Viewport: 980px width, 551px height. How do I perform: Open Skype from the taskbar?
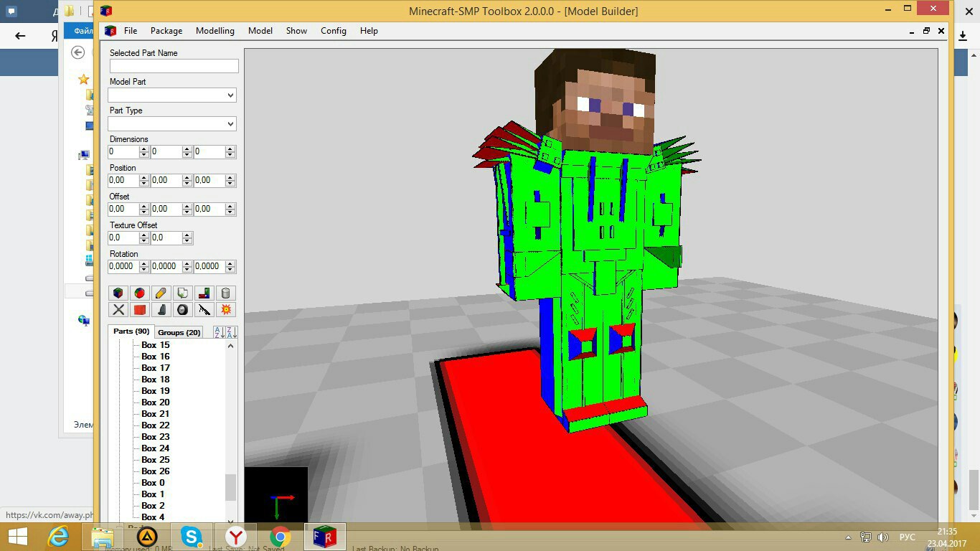click(x=192, y=537)
